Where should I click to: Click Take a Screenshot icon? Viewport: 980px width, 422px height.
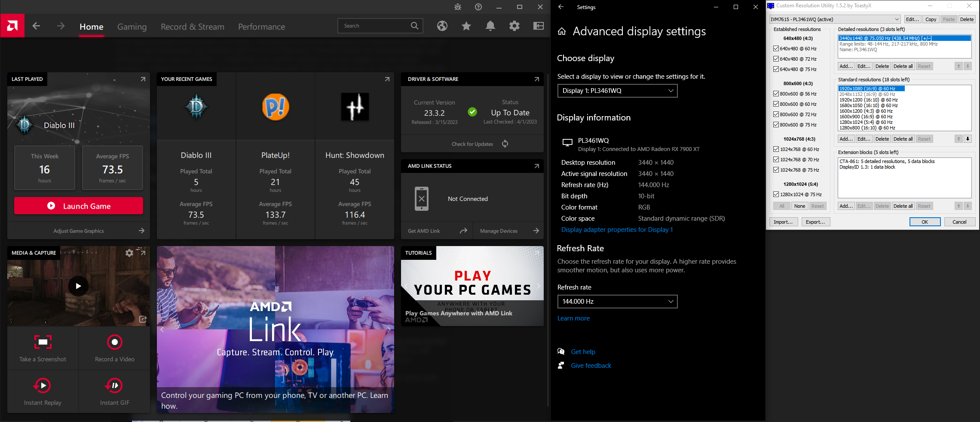coord(43,342)
